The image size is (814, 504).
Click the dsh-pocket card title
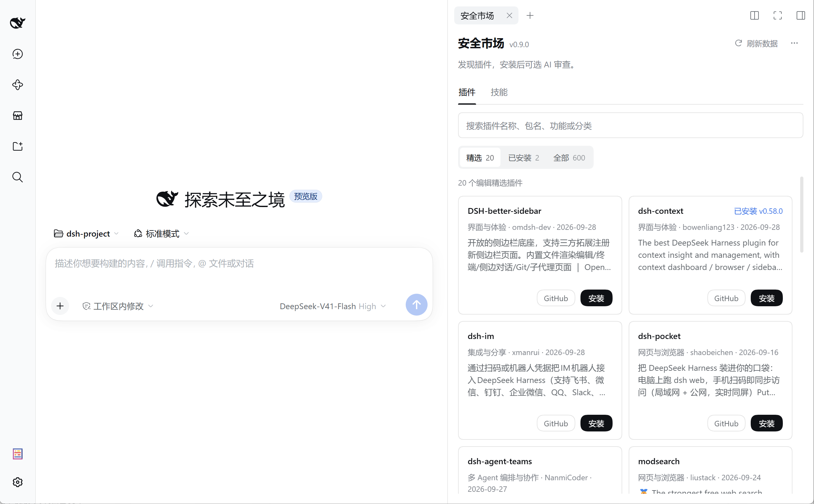pyautogui.click(x=659, y=336)
